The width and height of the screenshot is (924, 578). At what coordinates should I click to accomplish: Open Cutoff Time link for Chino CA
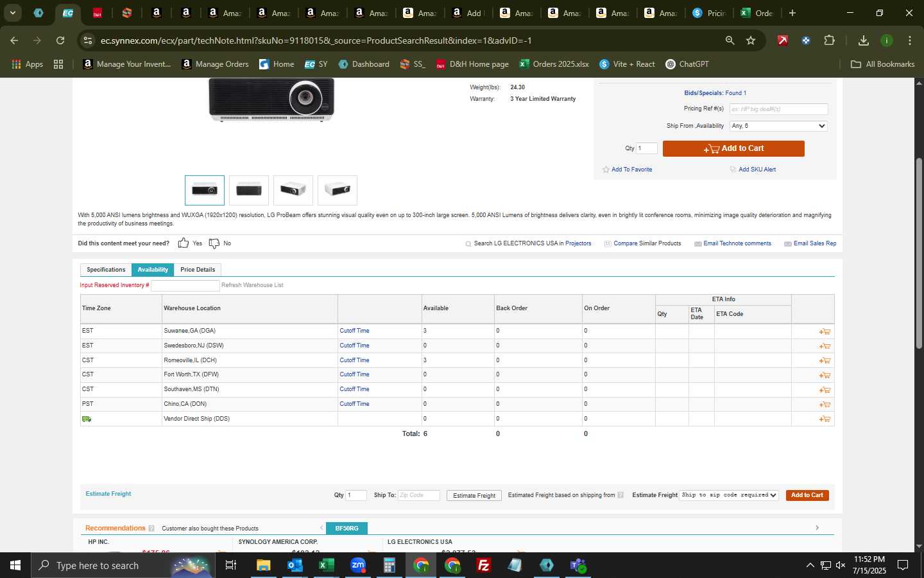pos(354,404)
